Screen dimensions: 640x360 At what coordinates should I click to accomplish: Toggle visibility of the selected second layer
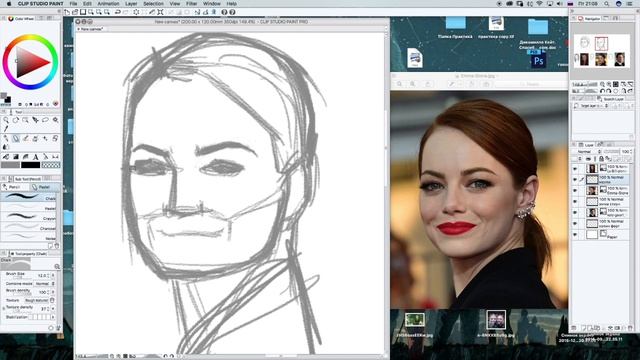pos(575,180)
